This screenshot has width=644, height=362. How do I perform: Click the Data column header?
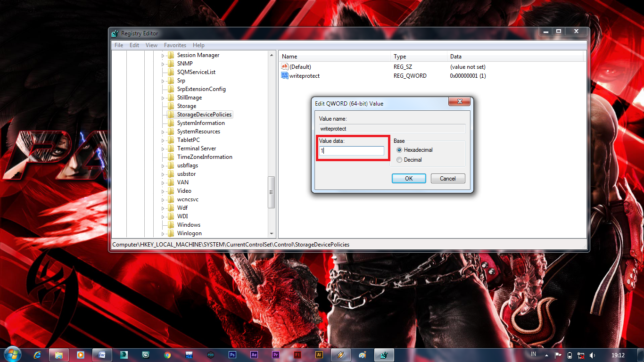click(x=515, y=57)
